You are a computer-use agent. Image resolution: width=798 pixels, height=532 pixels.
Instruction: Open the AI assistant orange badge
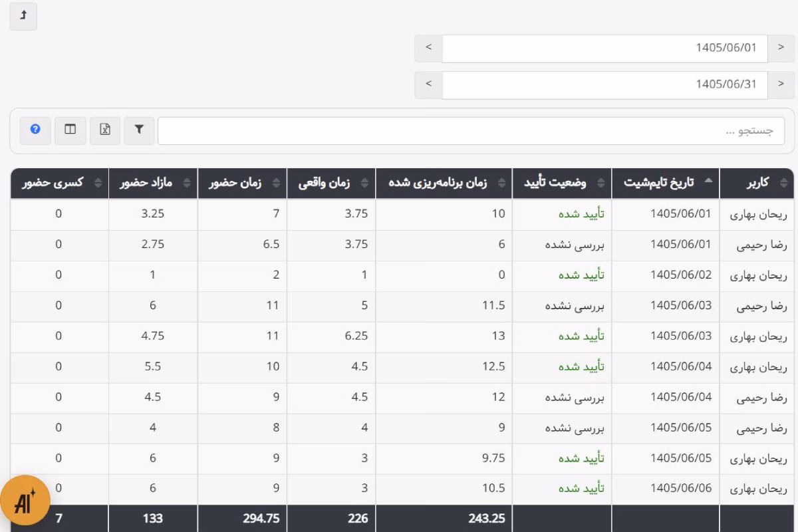point(25,500)
